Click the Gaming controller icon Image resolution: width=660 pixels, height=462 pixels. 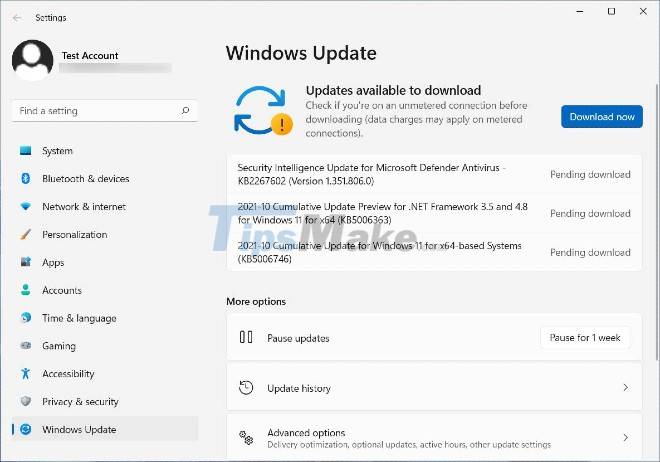coord(25,345)
